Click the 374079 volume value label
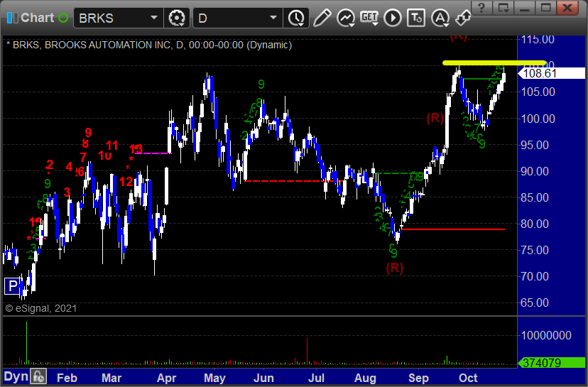 551,363
